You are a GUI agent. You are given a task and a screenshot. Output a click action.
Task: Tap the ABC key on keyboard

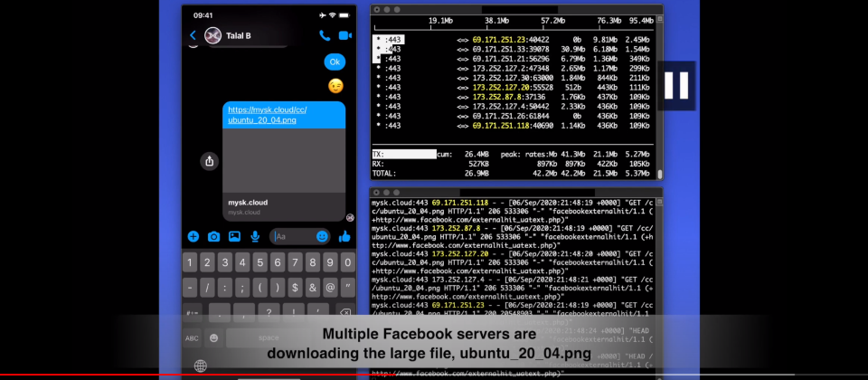pyautogui.click(x=192, y=337)
